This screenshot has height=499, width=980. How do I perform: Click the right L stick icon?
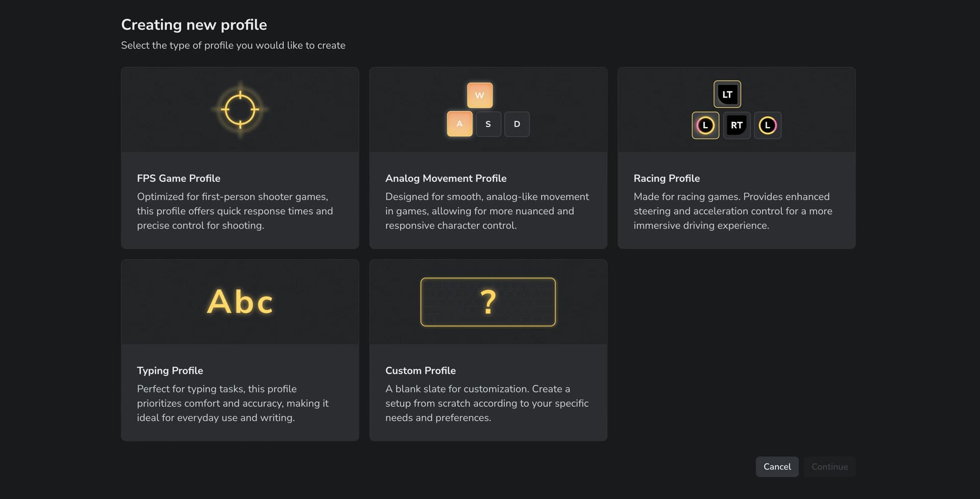768,125
